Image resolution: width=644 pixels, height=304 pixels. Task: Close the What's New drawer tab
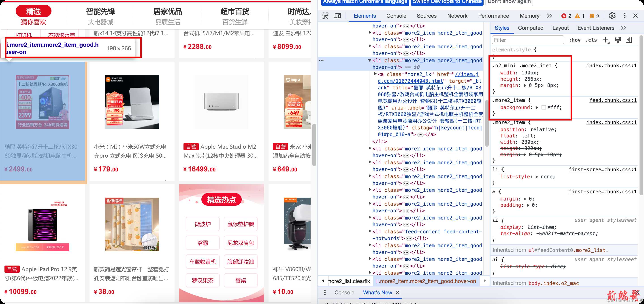397,293
